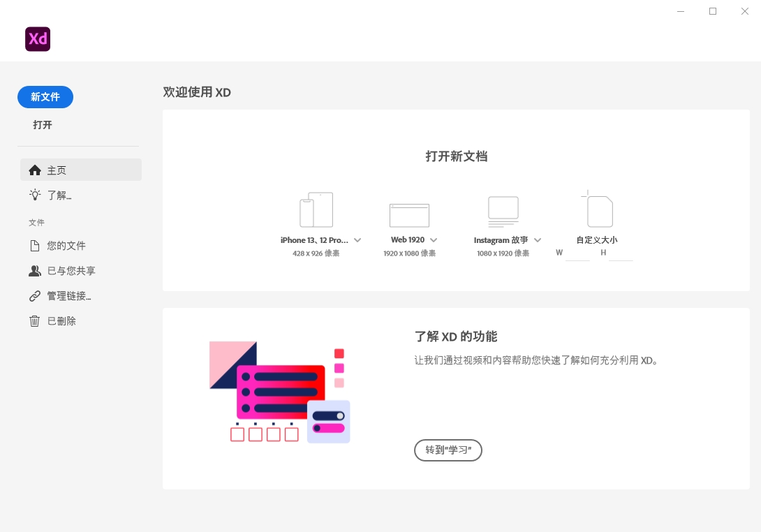Click the custom height H input field
The height and width of the screenshot is (532, 761).
[621, 253]
